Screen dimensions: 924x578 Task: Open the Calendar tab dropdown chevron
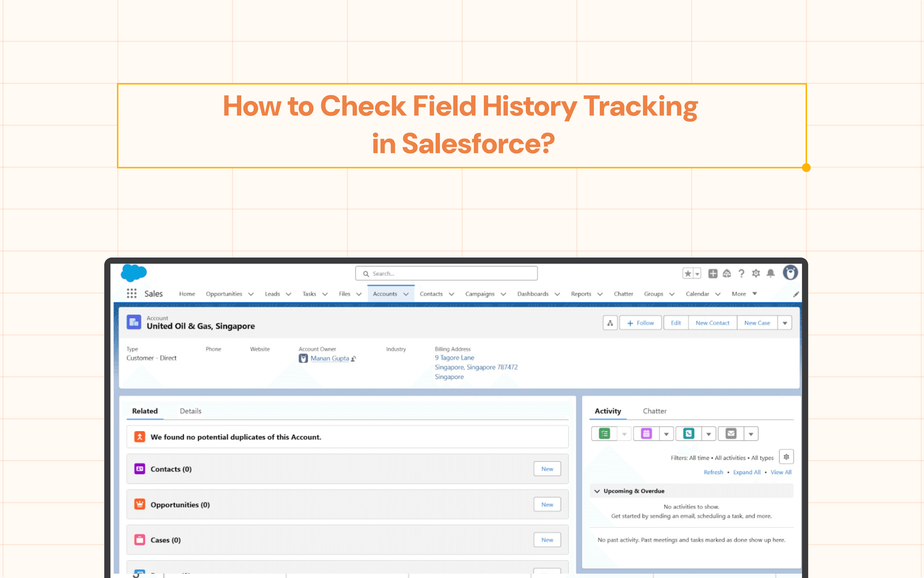coord(718,294)
